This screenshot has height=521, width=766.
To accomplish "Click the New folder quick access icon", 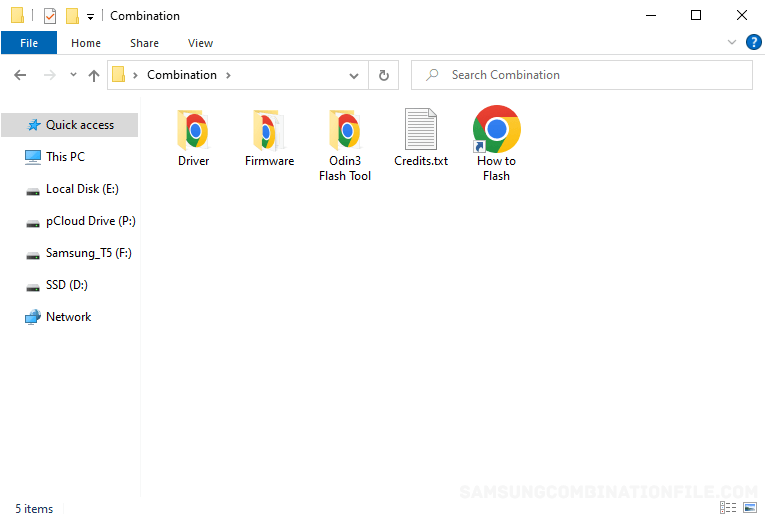I will point(72,16).
